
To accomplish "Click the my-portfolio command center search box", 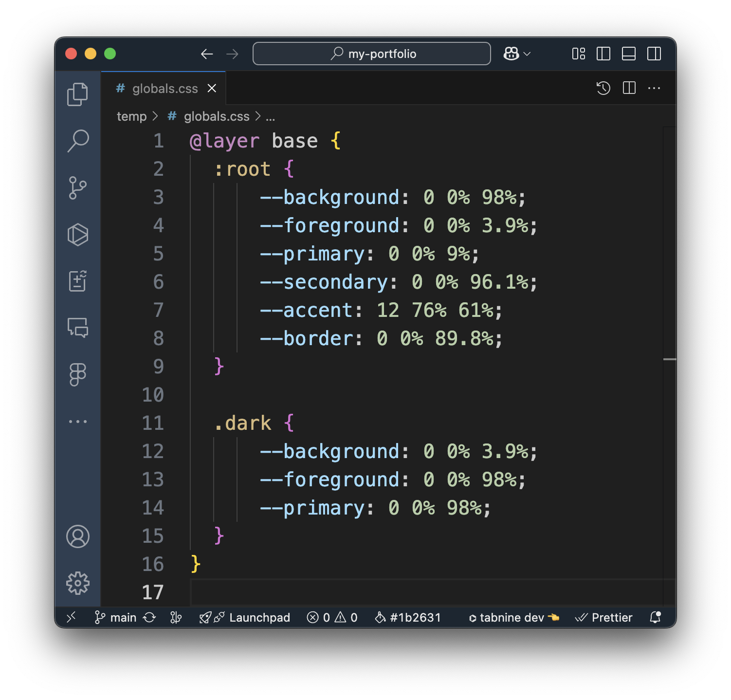I will point(372,54).
